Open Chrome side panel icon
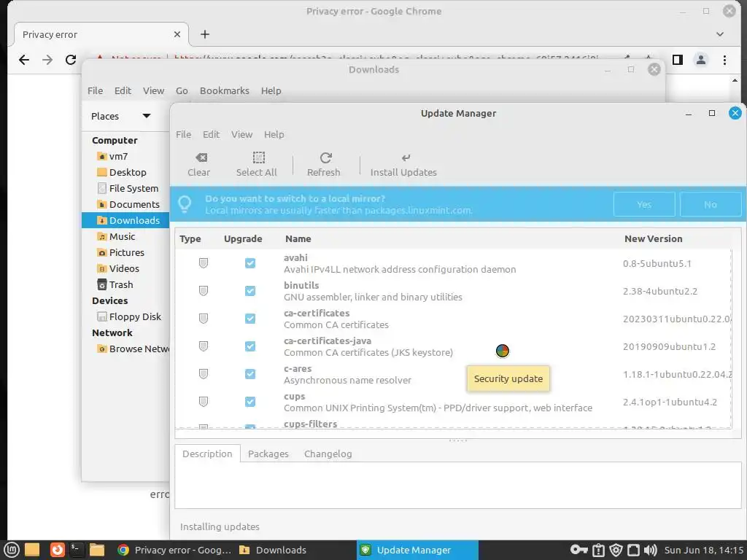 click(678, 60)
